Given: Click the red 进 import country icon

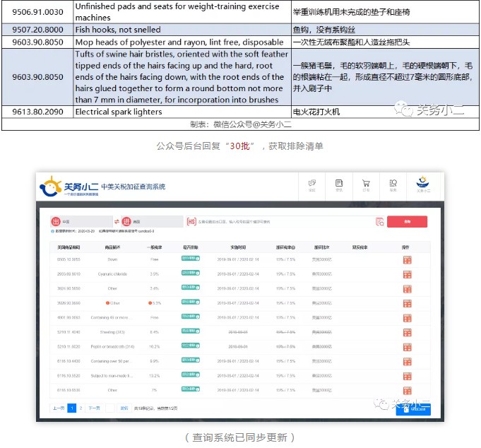Looking at the screenshot, I should pyautogui.click(x=126, y=222).
